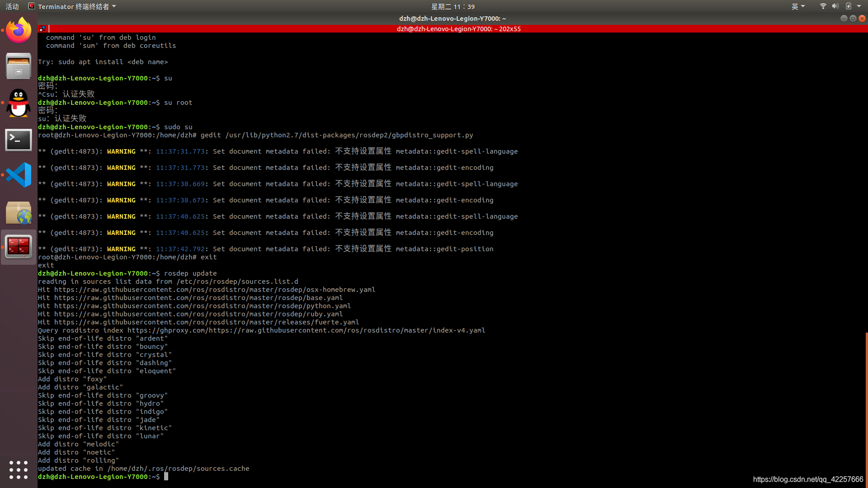Screen dimensions: 868x488
Task: Click 'Skip end-of-life distro "lunar"' line
Action: pyautogui.click(x=101, y=436)
